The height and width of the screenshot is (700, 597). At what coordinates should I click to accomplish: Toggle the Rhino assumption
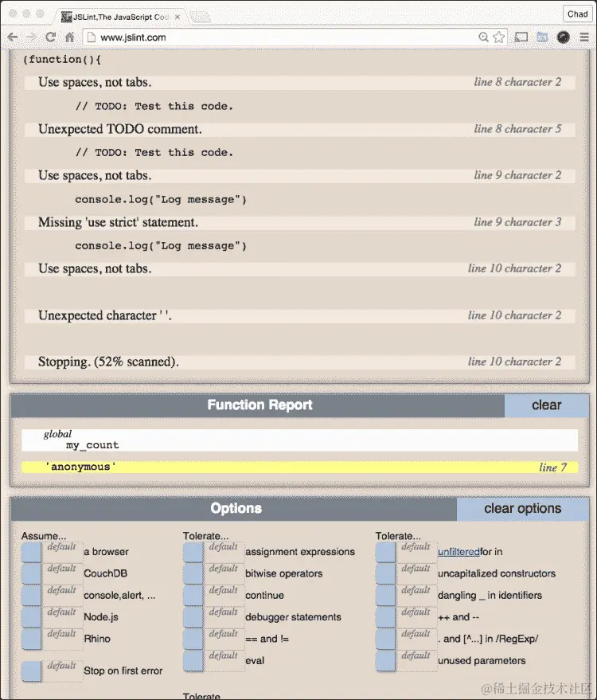point(31,639)
